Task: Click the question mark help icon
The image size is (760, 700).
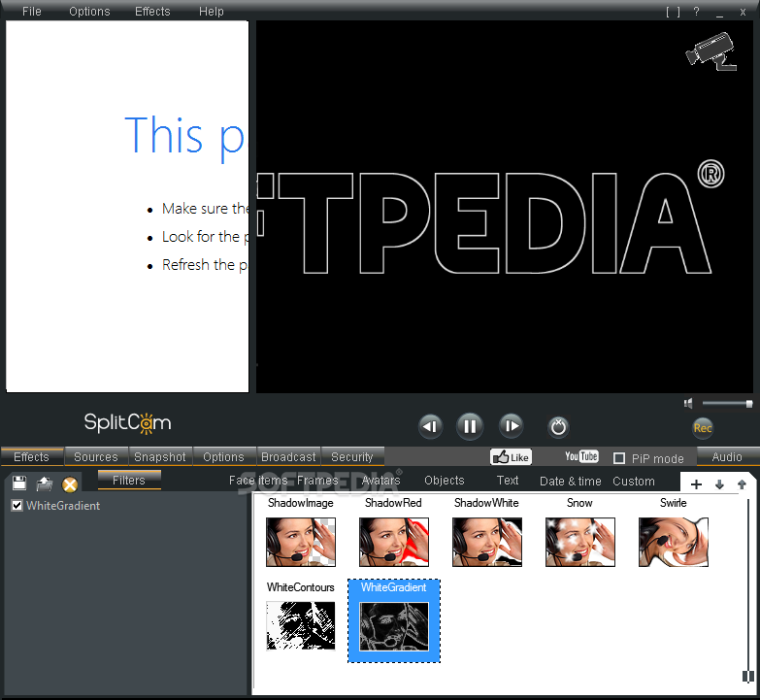Action: point(697,11)
